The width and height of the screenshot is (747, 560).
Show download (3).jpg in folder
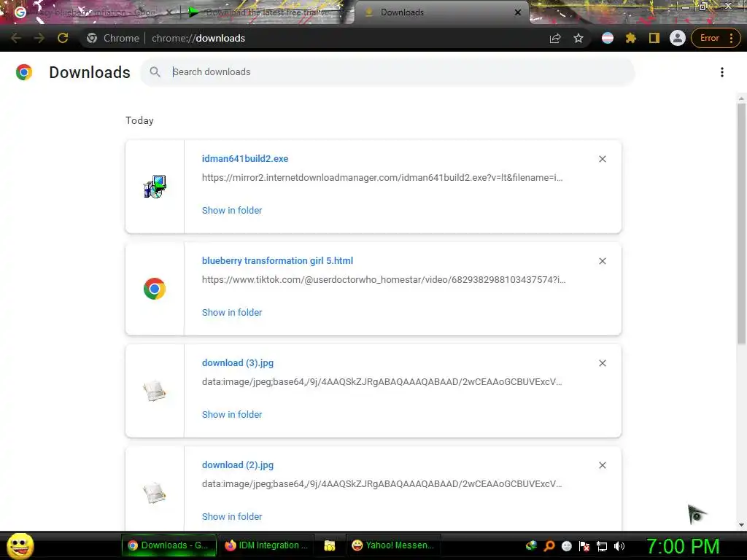click(232, 415)
